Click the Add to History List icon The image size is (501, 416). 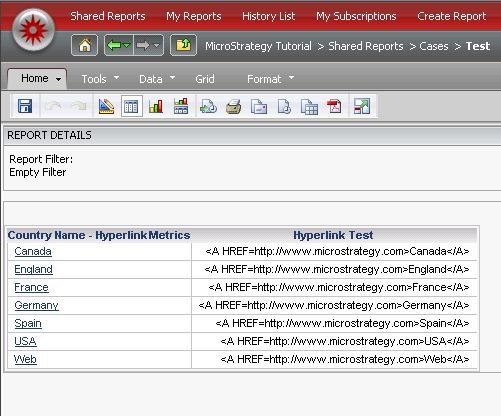(208, 107)
